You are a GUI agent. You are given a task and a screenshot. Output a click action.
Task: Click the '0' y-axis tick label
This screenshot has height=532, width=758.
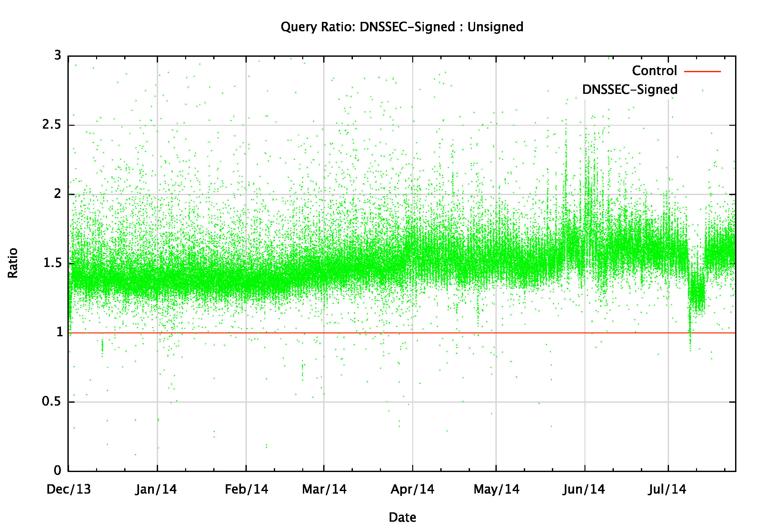point(57,470)
